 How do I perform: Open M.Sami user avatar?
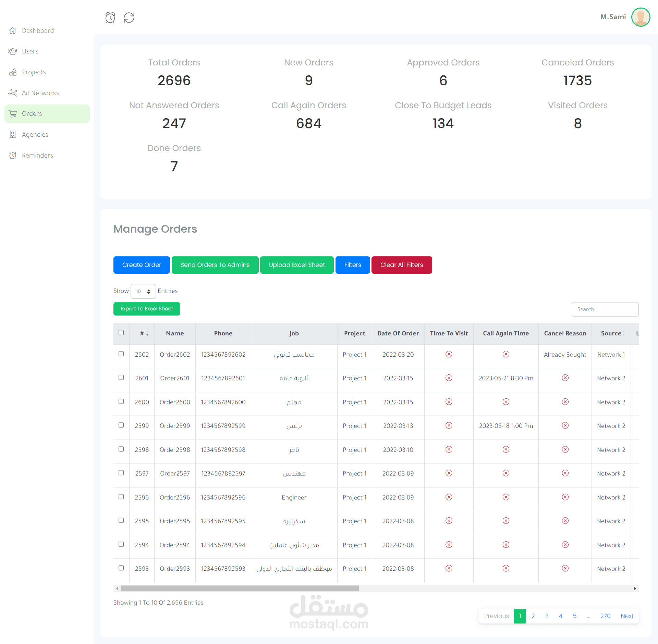(x=640, y=17)
